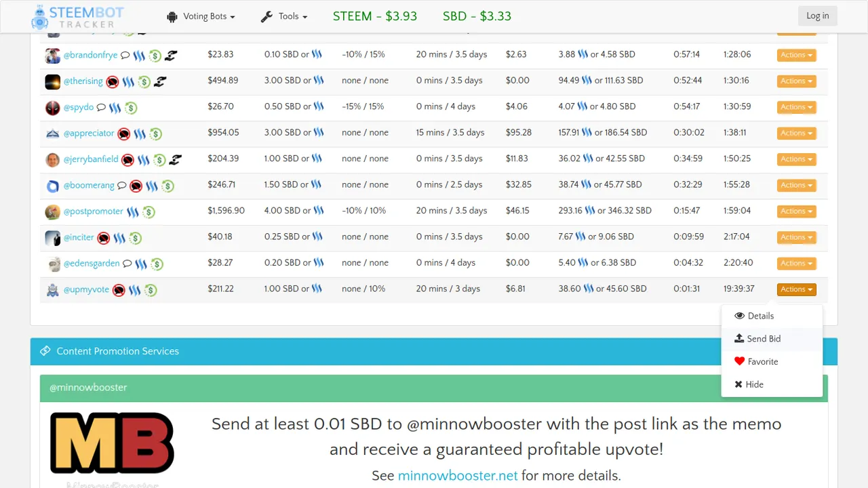Click the Steem icon in the @spydo row
868x488 pixels.
(x=115, y=108)
